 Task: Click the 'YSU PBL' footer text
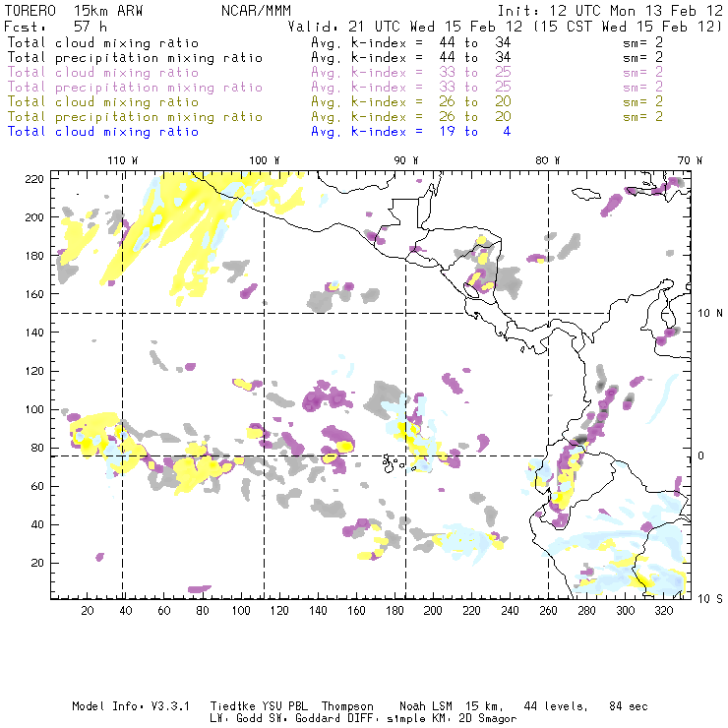pyautogui.click(x=284, y=706)
